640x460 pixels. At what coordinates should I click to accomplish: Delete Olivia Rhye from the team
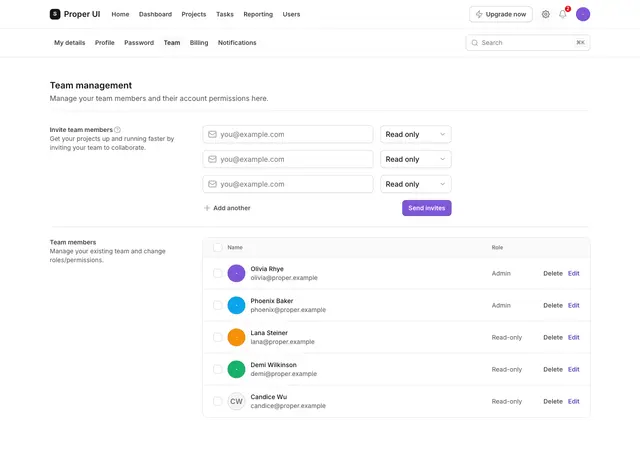click(x=553, y=273)
